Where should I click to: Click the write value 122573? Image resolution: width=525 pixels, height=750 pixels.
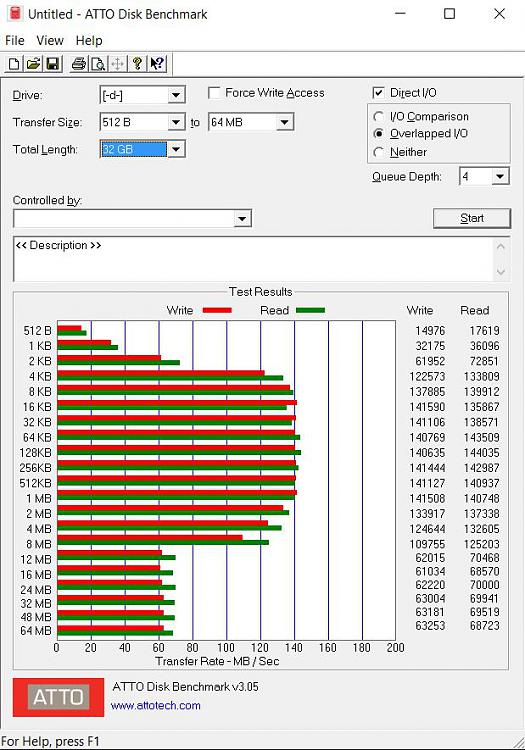427,376
